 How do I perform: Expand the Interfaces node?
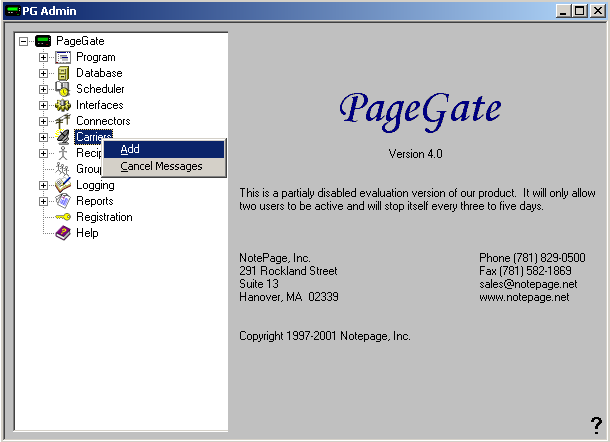43,105
